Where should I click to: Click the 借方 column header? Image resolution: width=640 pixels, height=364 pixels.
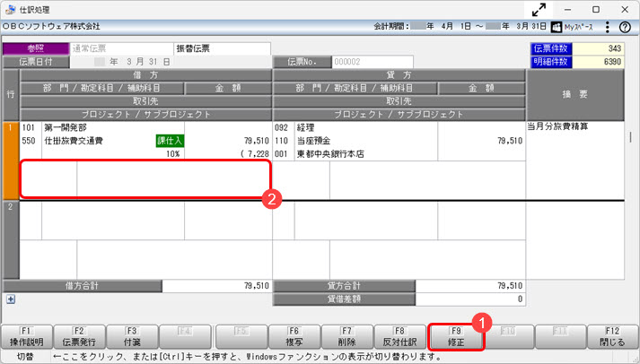pos(145,75)
